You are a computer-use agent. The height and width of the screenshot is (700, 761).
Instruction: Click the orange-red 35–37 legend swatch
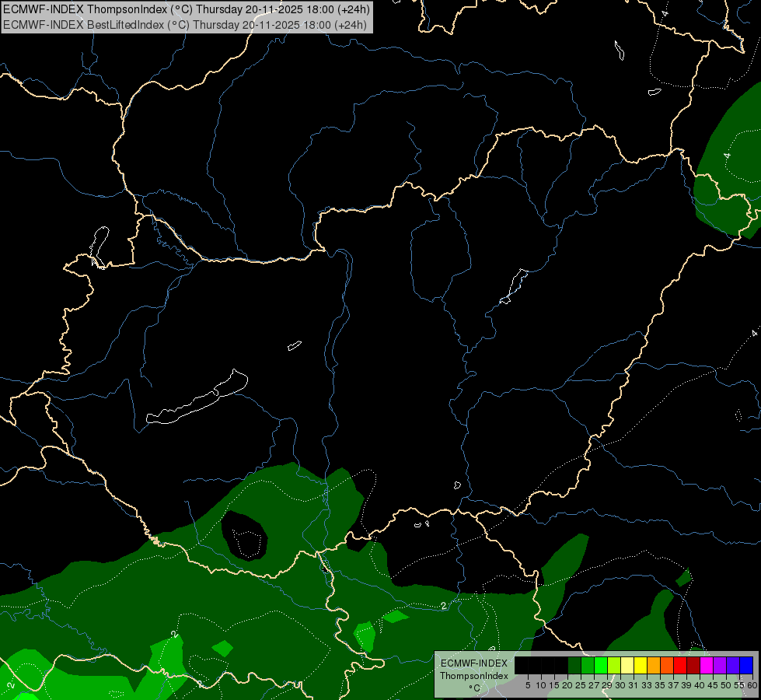click(667, 665)
